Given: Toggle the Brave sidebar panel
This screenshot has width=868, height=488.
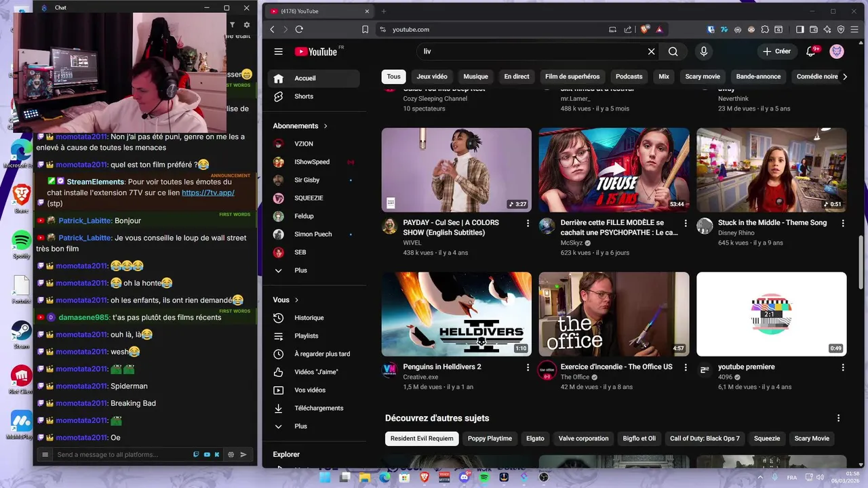Looking at the screenshot, I should tap(800, 29).
